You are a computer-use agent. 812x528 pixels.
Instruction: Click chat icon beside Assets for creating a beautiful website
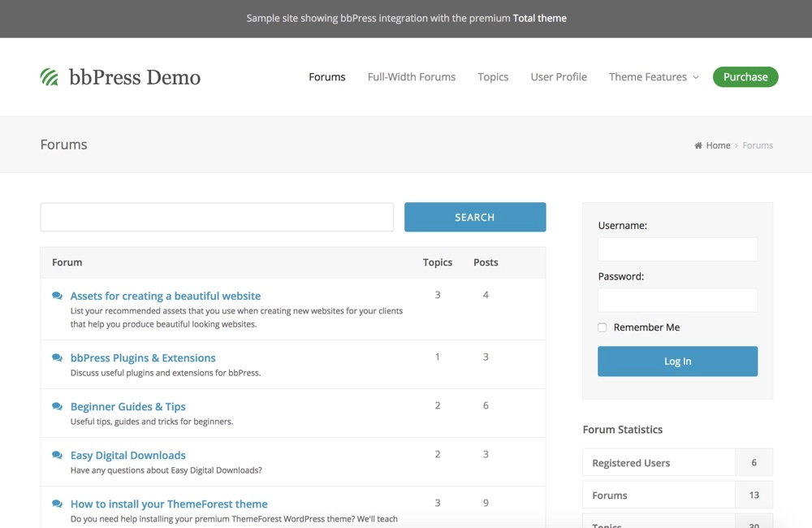57,296
